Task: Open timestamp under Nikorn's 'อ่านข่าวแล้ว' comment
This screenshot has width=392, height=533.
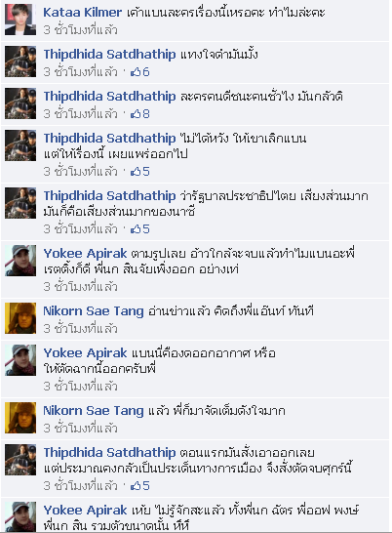Action: tap(81, 329)
